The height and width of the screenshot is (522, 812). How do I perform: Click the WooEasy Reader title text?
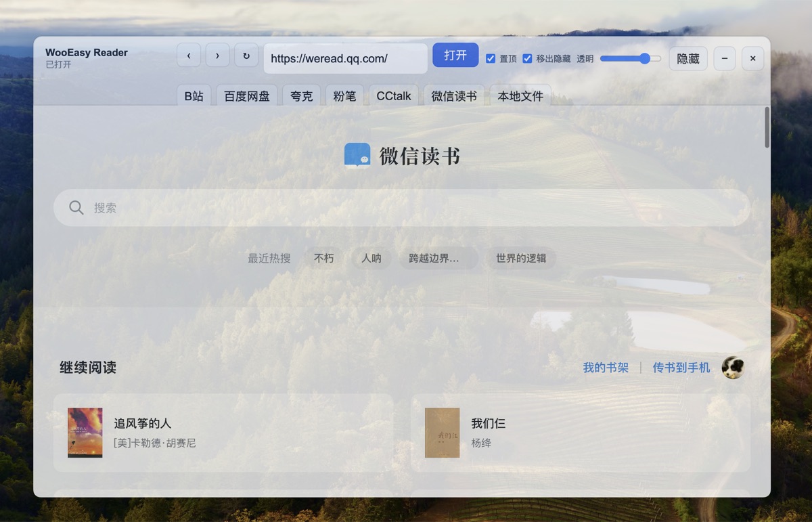pyautogui.click(x=87, y=52)
